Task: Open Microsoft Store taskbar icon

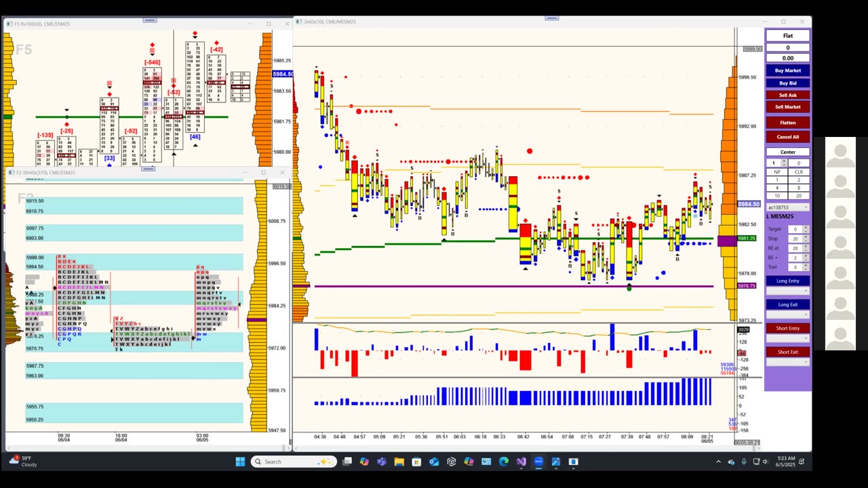Action: (x=416, y=462)
